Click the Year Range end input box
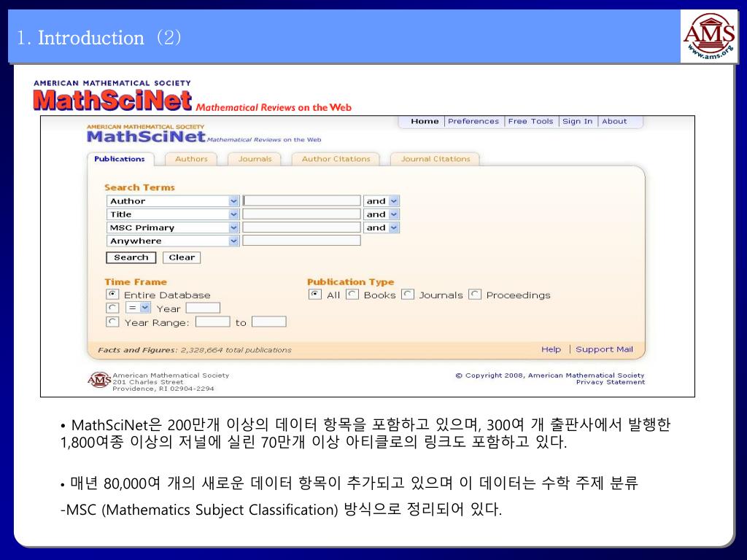The width and height of the screenshot is (747, 560). coord(269,322)
